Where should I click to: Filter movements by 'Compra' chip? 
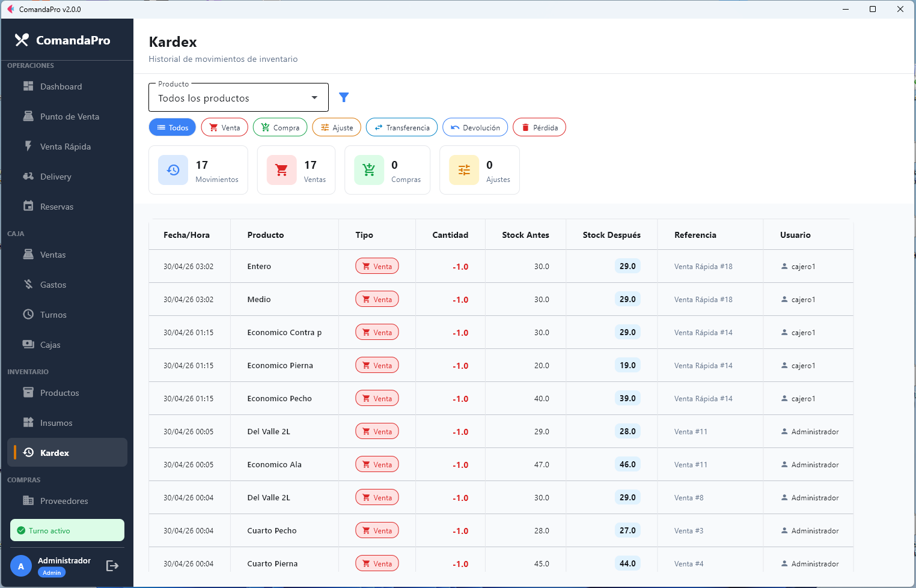tap(280, 127)
